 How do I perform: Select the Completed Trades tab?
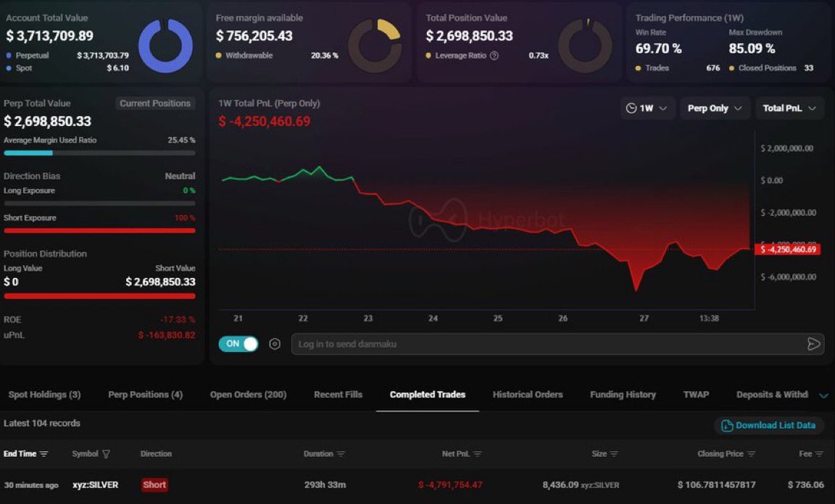pyautogui.click(x=428, y=395)
